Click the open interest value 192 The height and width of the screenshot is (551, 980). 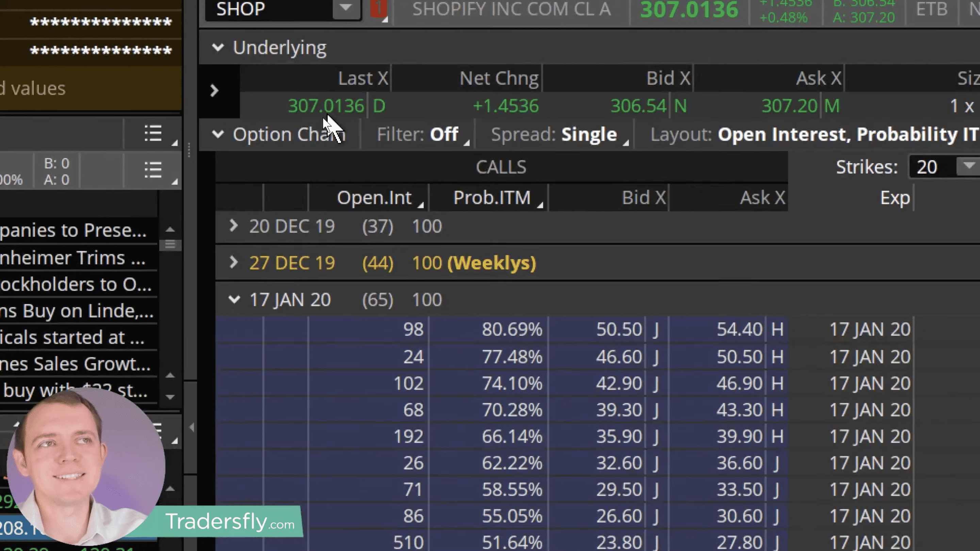(408, 436)
